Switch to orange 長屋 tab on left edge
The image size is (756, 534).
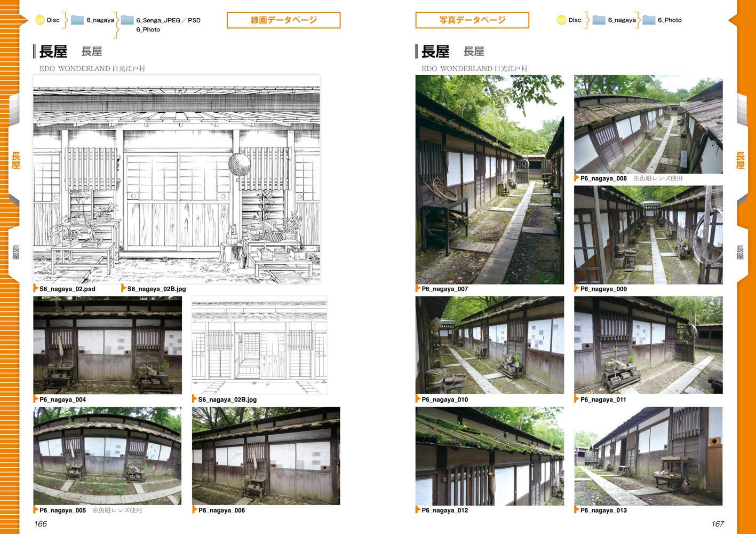[15, 160]
